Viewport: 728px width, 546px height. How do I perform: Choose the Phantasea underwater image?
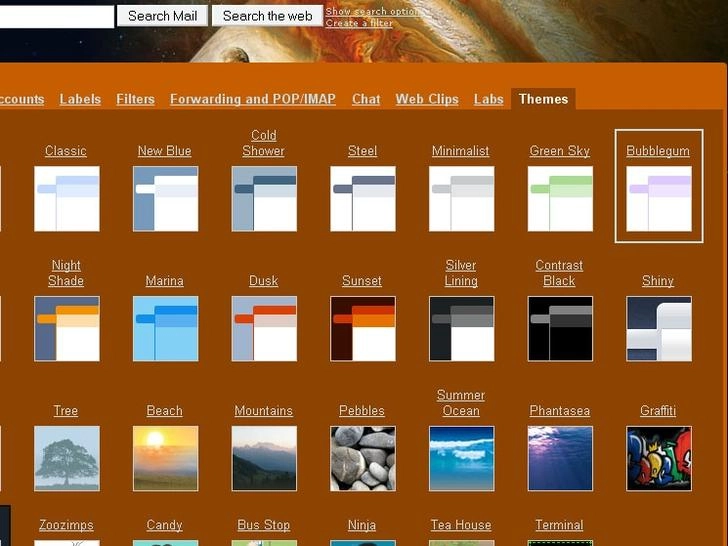[560, 459]
